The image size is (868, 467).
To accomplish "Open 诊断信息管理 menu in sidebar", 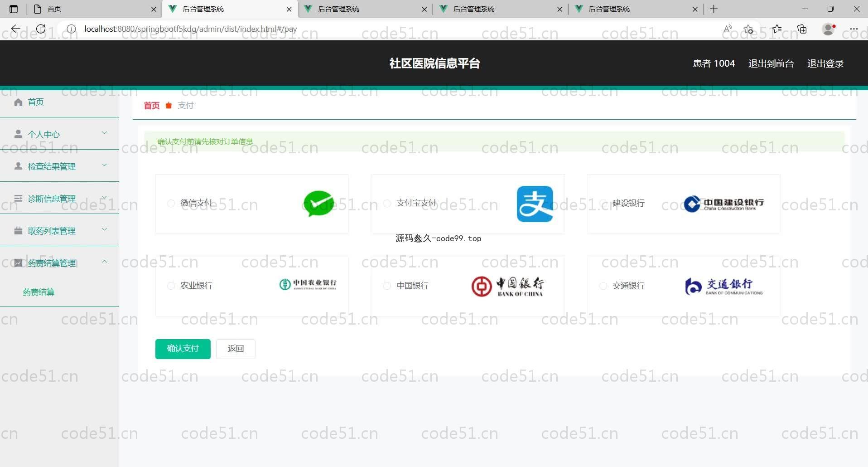I will point(59,199).
